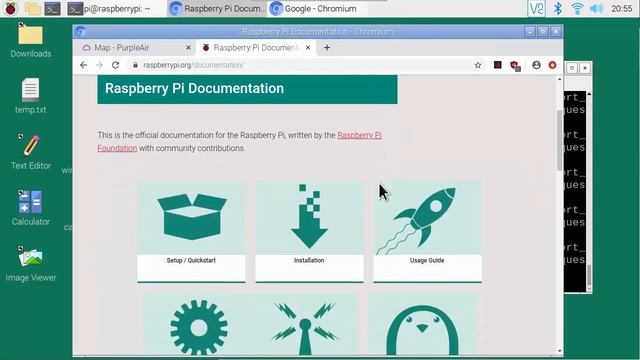Close the Raspberry Pi Documentation tab
640x360 pixels.
click(x=308, y=48)
